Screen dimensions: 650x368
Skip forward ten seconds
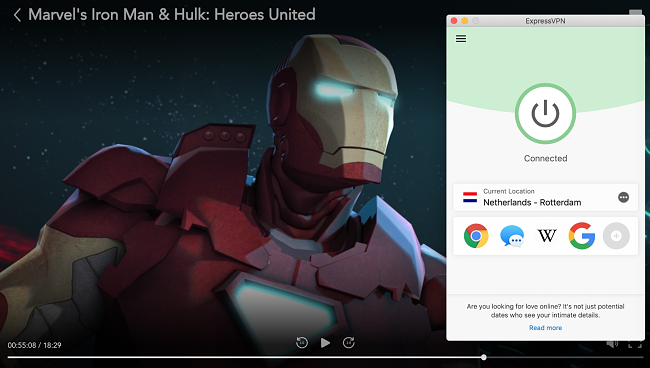coord(349,342)
